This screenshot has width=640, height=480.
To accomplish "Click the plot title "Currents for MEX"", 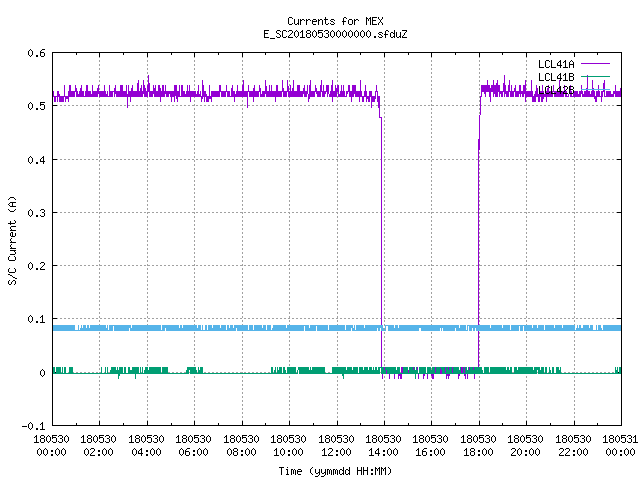I will [335, 21].
